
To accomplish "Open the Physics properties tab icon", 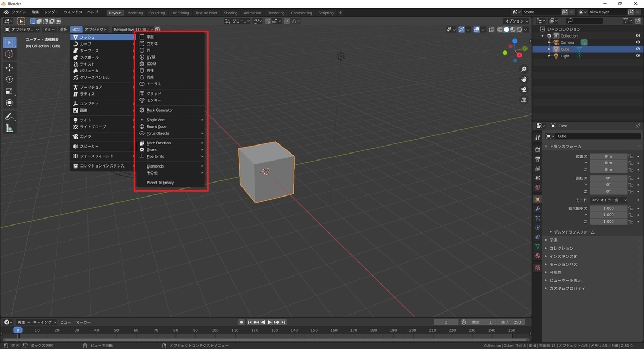I will tap(538, 227).
